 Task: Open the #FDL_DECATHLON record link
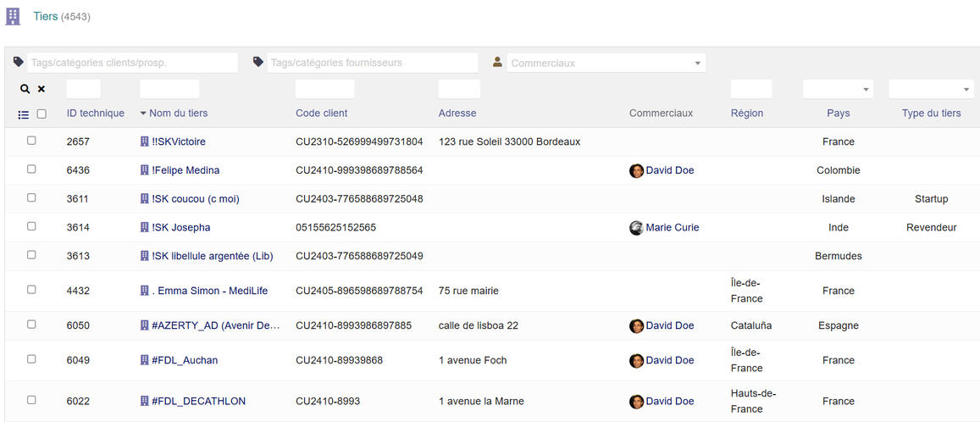click(198, 402)
